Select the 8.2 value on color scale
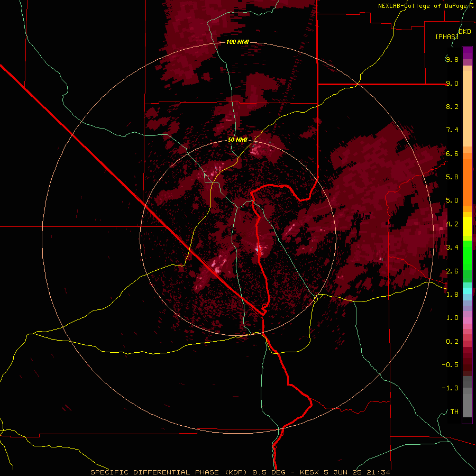The height and width of the screenshot is (476, 476). (x=452, y=106)
